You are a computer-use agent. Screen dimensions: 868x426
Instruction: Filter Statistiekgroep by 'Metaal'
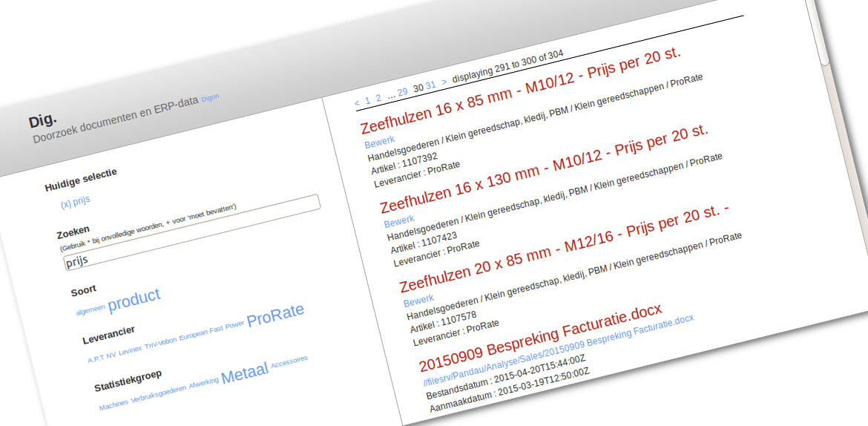point(245,373)
